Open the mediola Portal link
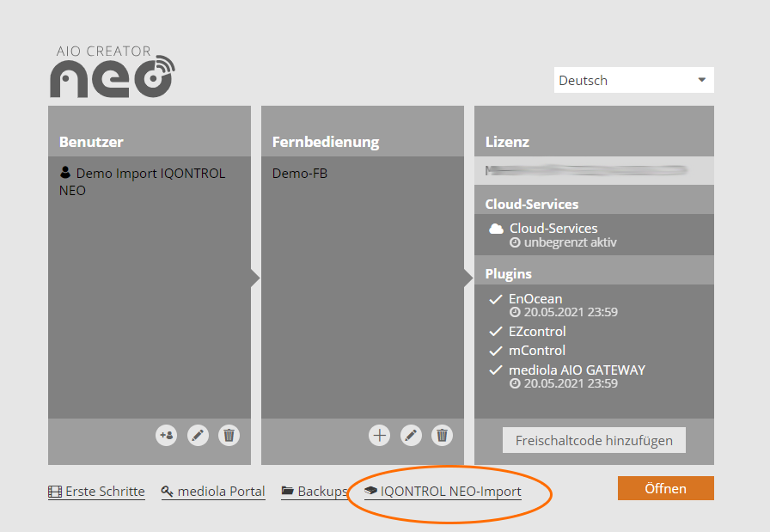 coord(213,492)
